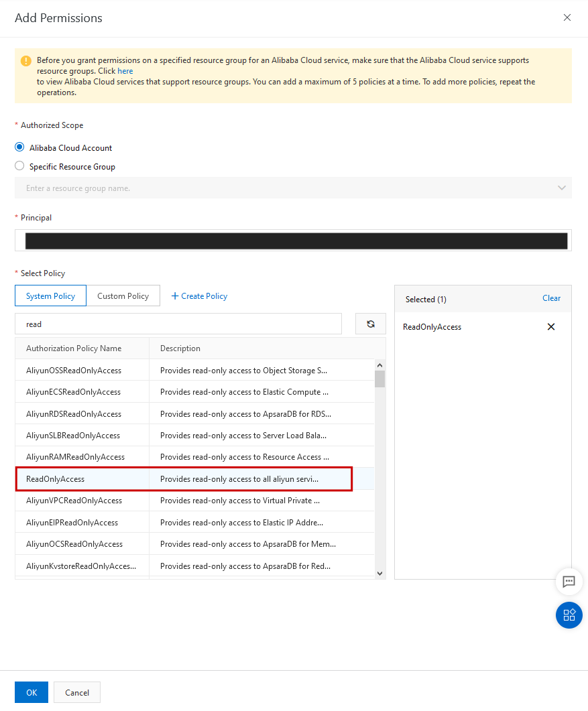The height and width of the screenshot is (711, 588).
Task: Select the AliyunRAMReadOnlyAccess policy
Action: 75,456
